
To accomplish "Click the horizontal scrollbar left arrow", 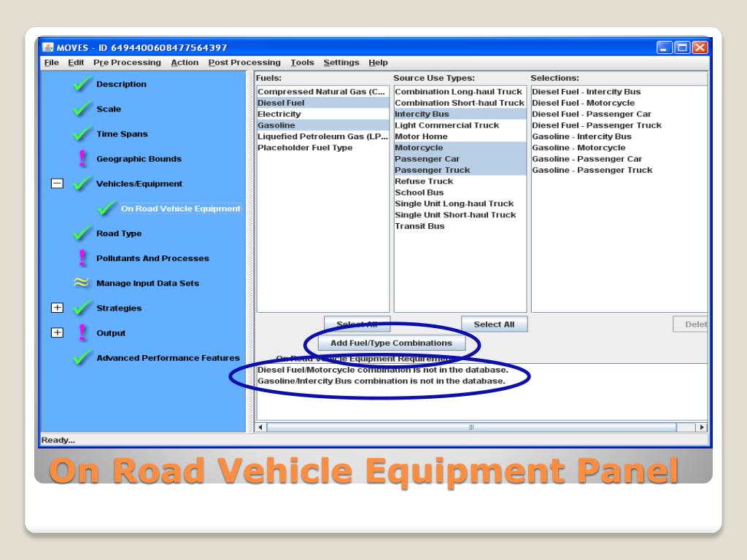I will (260, 427).
